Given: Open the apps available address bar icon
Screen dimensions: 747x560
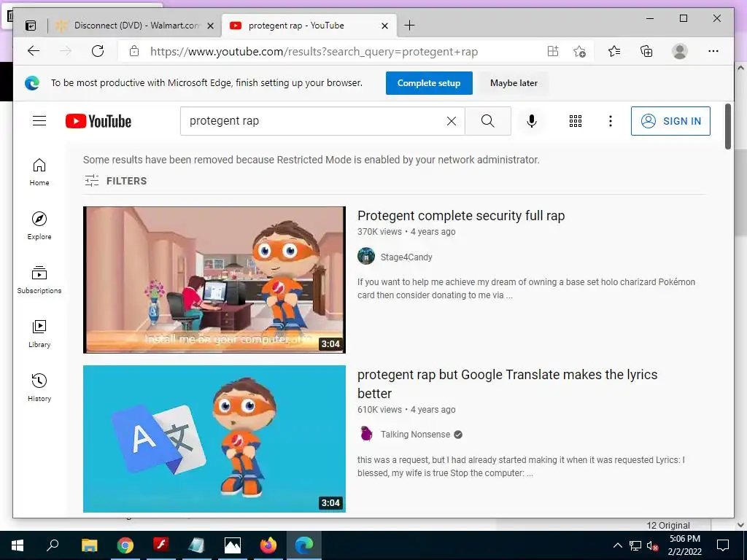Looking at the screenshot, I should pyautogui.click(x=553, y=52).
